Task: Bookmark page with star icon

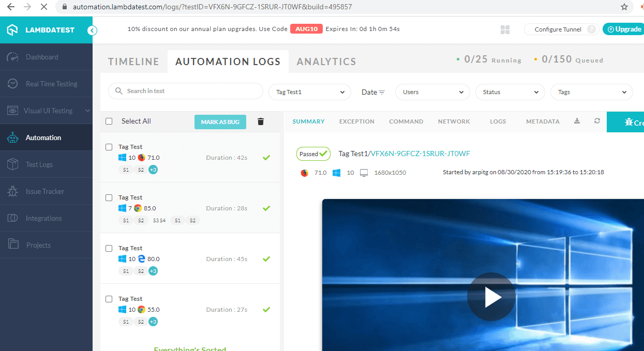Action: tap(624, 7)
